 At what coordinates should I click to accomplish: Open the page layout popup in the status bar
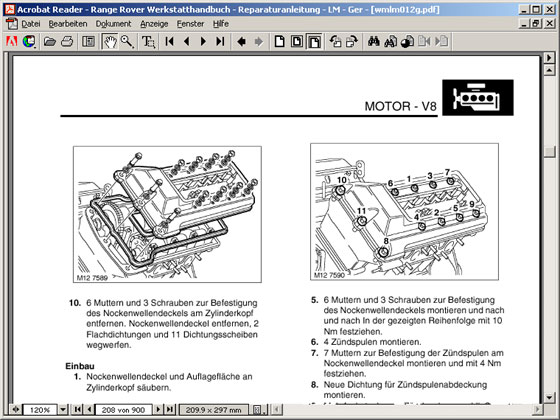coord(256,409)
